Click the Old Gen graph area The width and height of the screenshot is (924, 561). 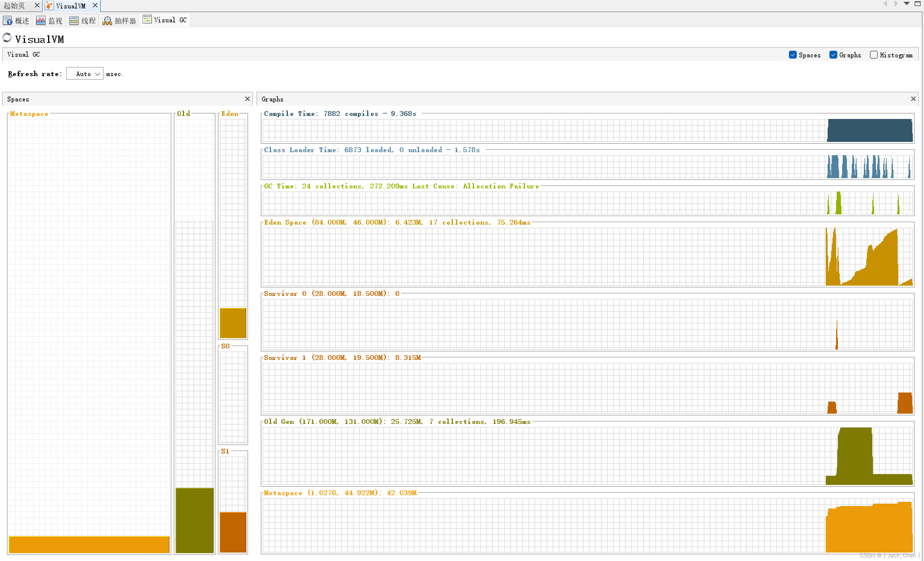point(587,455)
